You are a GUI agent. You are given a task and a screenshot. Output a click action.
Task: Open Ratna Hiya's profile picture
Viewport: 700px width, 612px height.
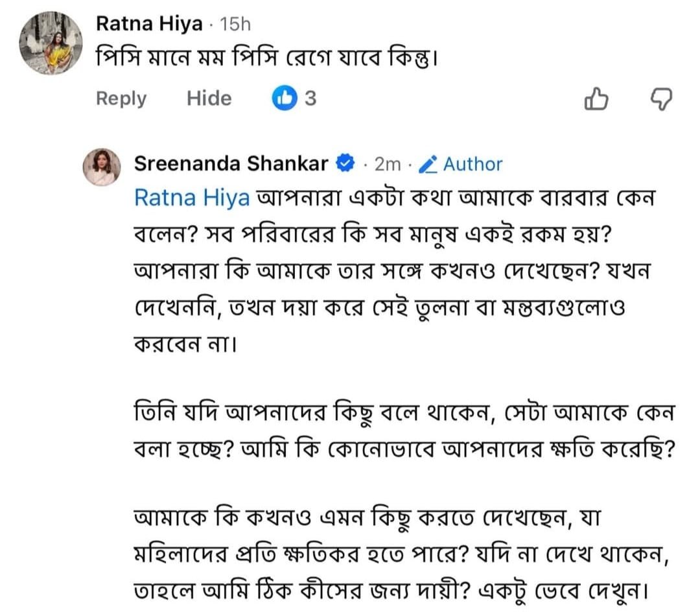click(51, 43)
